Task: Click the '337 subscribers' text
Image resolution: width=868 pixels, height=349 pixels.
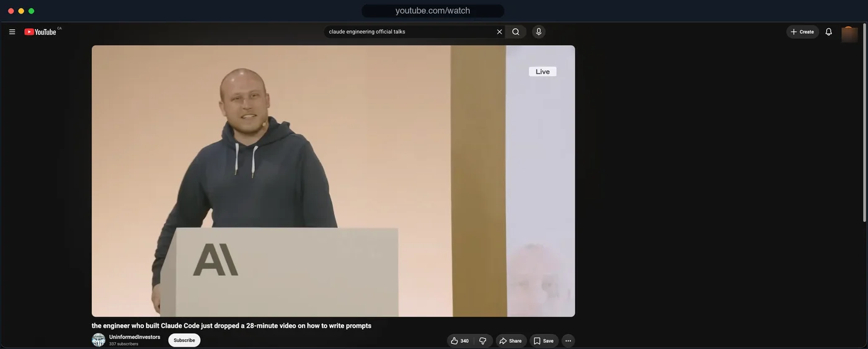Action: (123, 344)
